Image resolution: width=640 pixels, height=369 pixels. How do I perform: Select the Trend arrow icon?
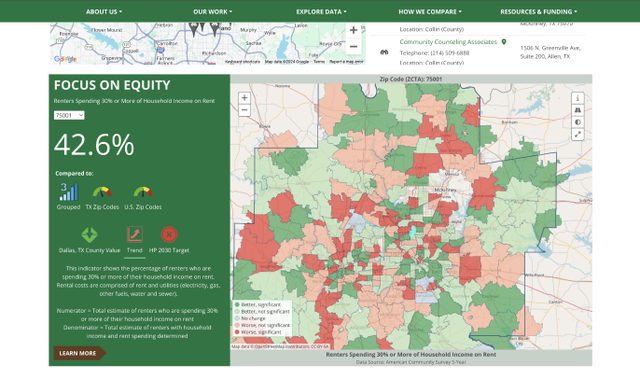(135, 234)
